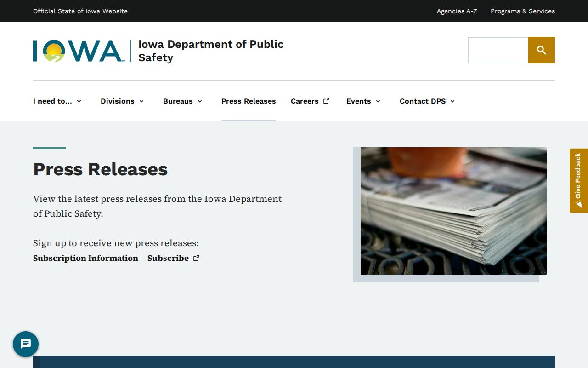The image size is (588, 368).
Task: Focus the site search input field
Action: click(498, 50)
